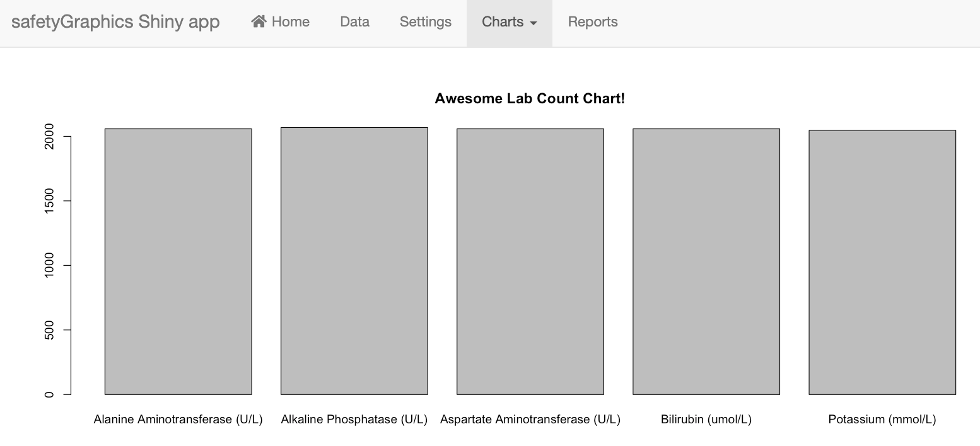This screenshot has height=446, width=980.
Task: Switch to the Data tab
Action: click(354, 21)
